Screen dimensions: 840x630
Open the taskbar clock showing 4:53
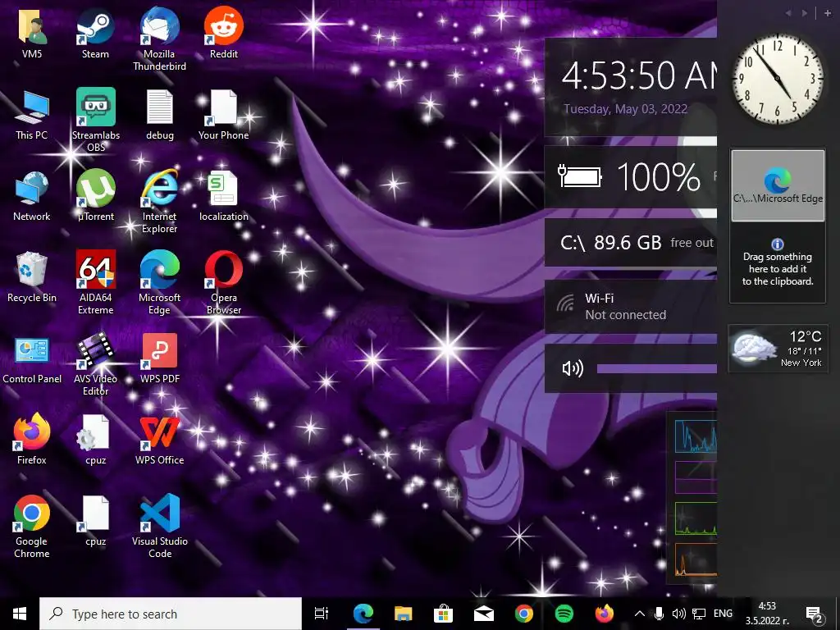click(767, 614)
